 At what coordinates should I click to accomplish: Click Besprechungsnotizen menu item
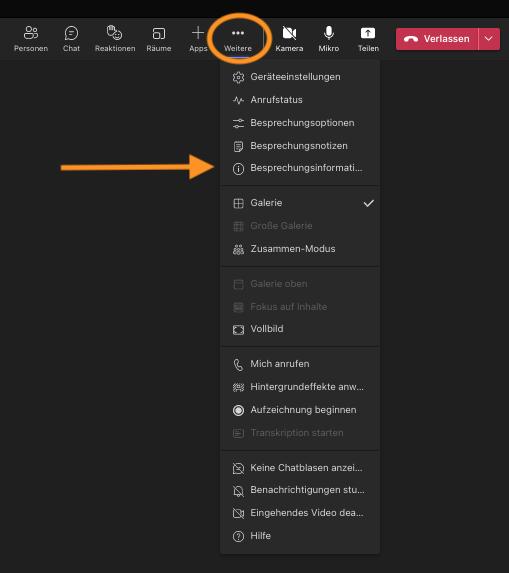[300, 146]
